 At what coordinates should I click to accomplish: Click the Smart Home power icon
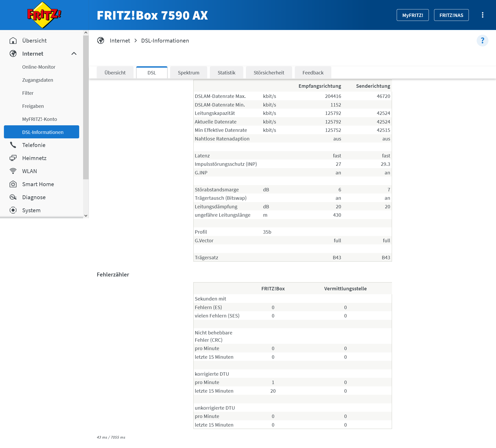13,184
